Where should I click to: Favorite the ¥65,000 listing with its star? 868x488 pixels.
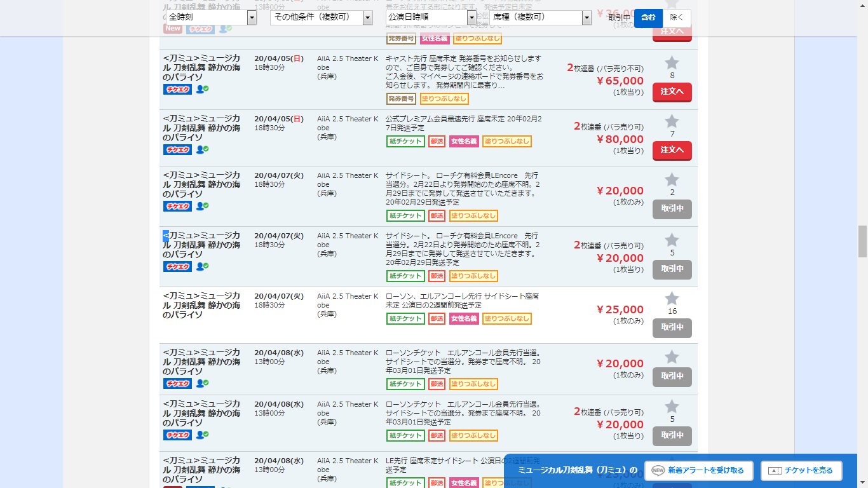[x=672, y=62]
